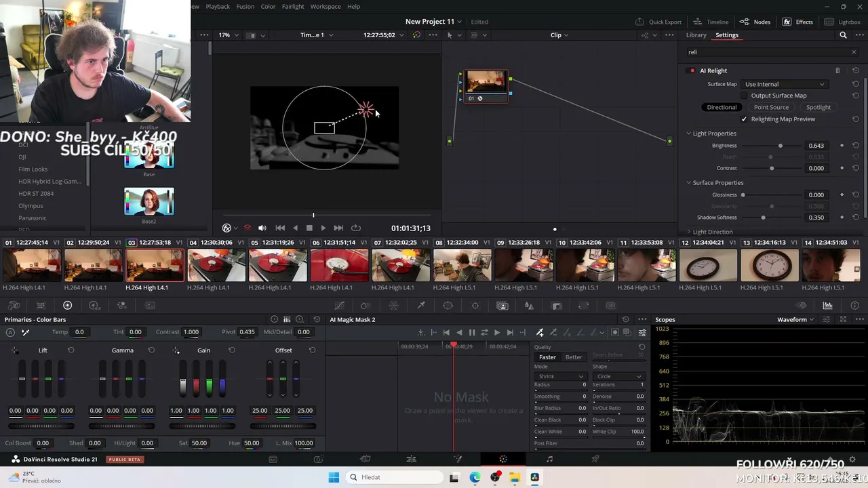Toggle the Nodes panel button
Viewport: 868px width, 488px height.
755,22
